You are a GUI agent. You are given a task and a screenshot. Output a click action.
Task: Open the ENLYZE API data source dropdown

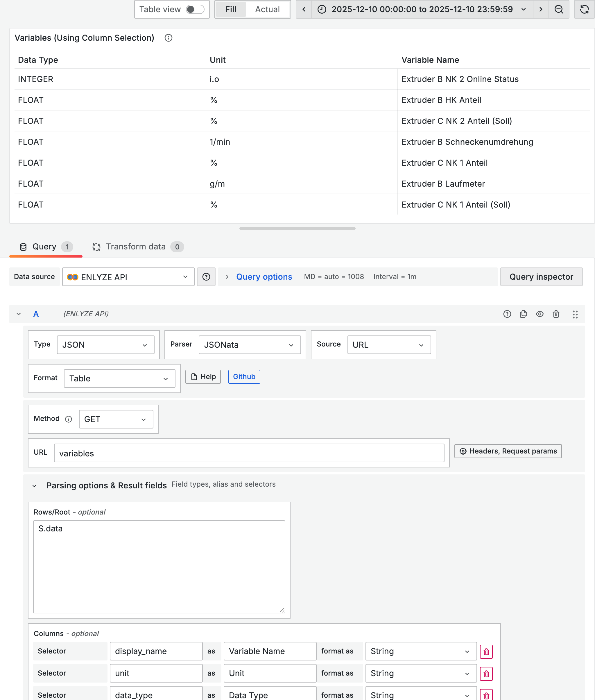point(128,277)
